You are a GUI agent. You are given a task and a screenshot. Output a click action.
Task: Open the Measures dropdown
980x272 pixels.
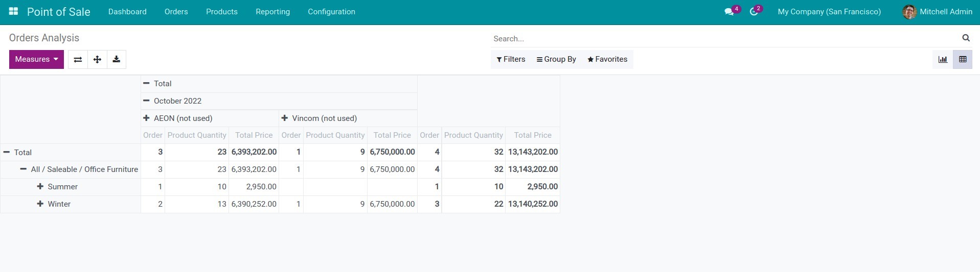click(x=36, y=59)
